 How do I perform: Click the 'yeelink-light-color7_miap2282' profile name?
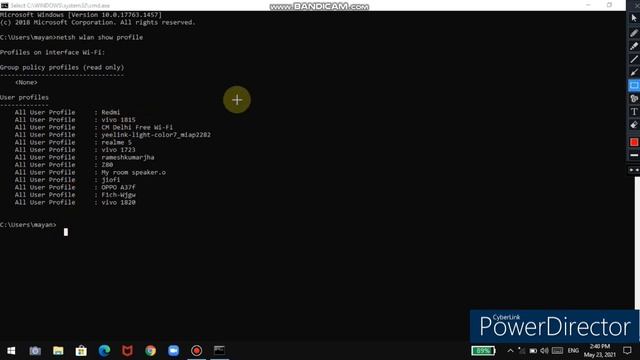(156, 135)
